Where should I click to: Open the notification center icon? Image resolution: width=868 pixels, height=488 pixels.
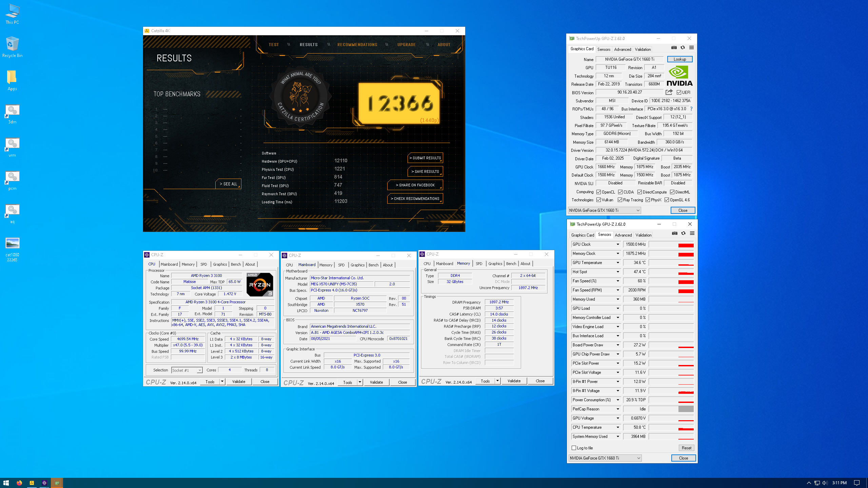(857, 483)
